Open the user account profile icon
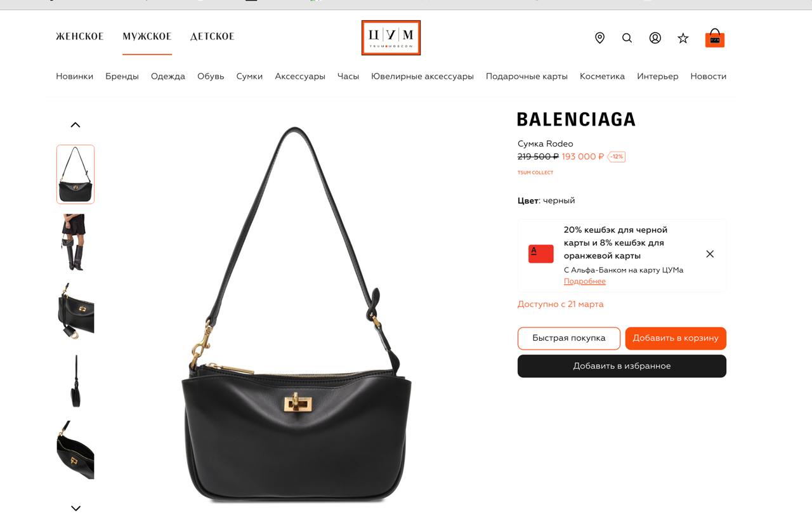Image resolution: width=812 pixels, height=517 pixels. click(655, 38)
